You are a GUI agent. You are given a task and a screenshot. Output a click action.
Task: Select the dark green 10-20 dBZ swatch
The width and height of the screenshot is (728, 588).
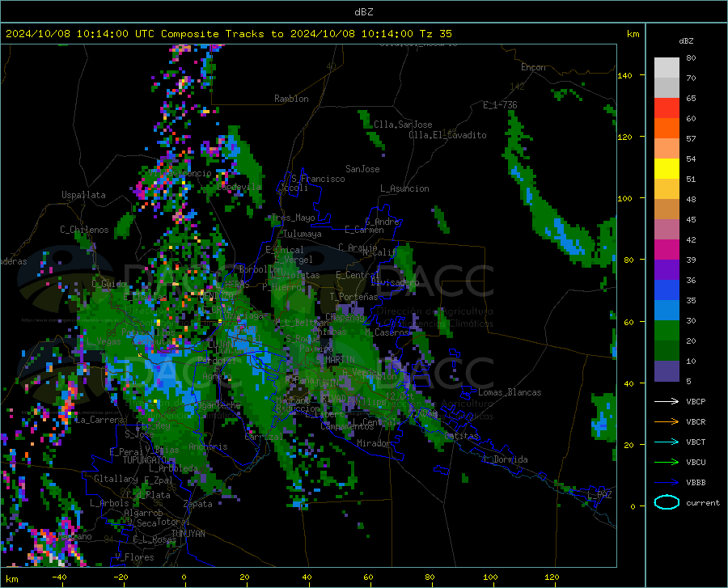tap(667, 351)
